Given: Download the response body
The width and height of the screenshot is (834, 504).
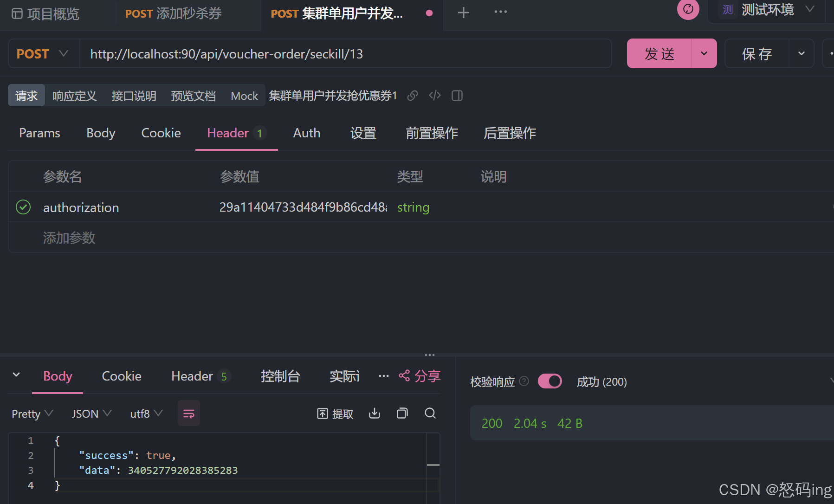Looking at the screenshot, I should coord(375,414).
